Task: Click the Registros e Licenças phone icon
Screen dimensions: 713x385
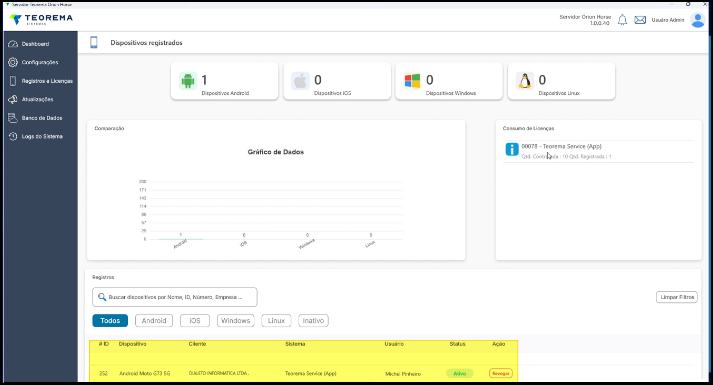Action: (13, 81)
